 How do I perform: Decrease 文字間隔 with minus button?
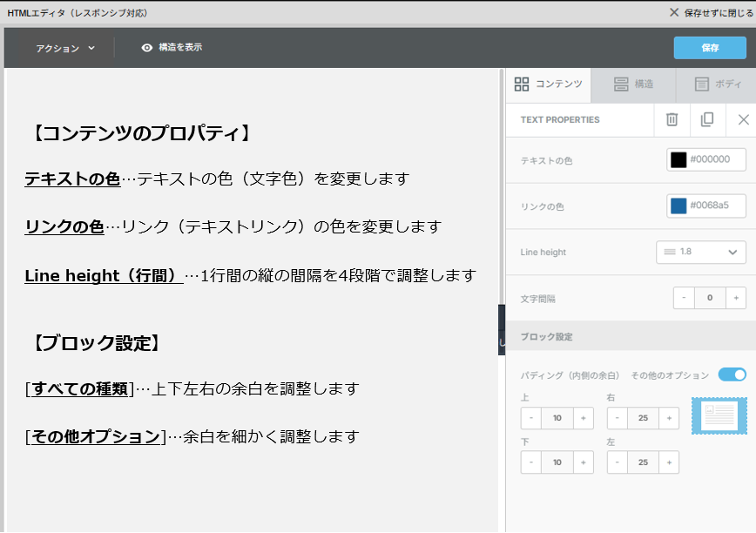[684, 298]
